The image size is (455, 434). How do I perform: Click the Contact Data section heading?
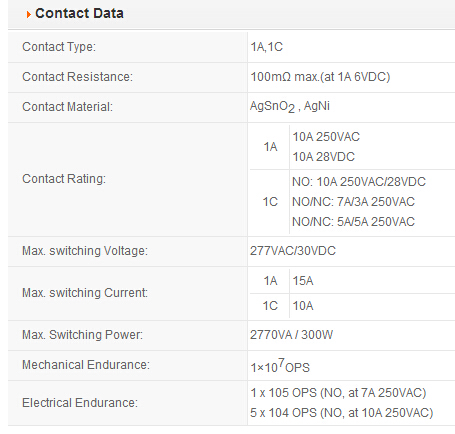79,13
